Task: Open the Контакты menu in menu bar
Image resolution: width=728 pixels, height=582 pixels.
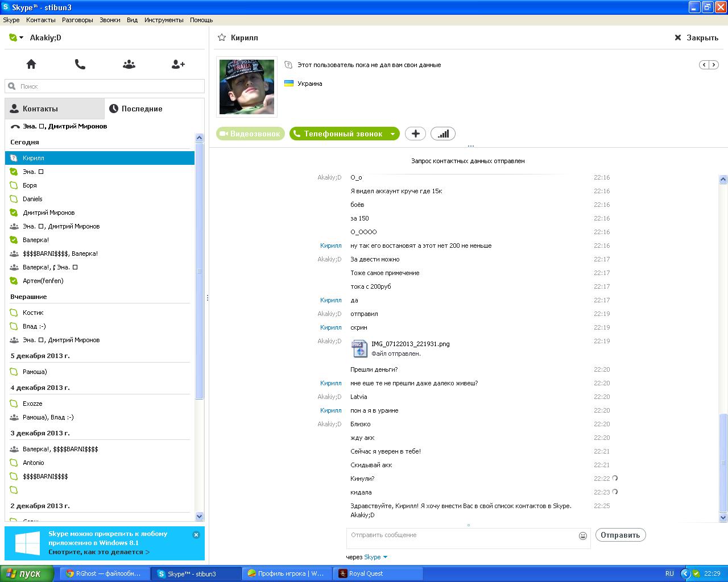Action: pyautogui.click(x=41, y=20)
